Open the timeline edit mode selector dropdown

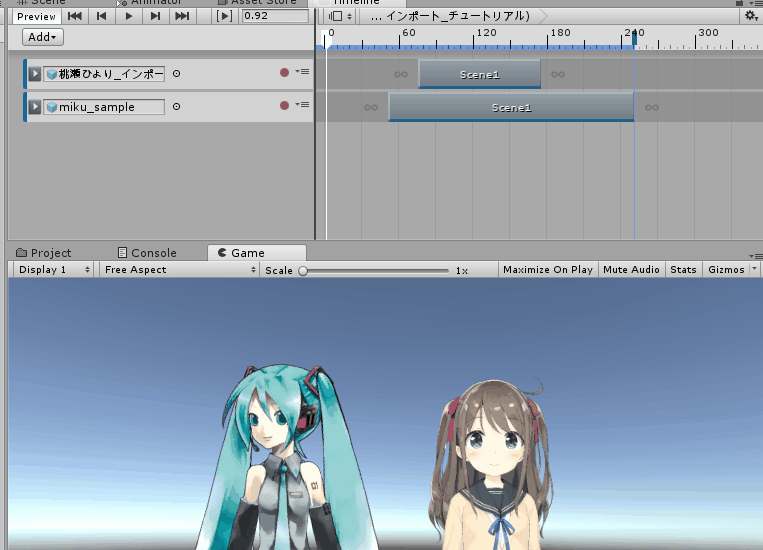(340, 17)
